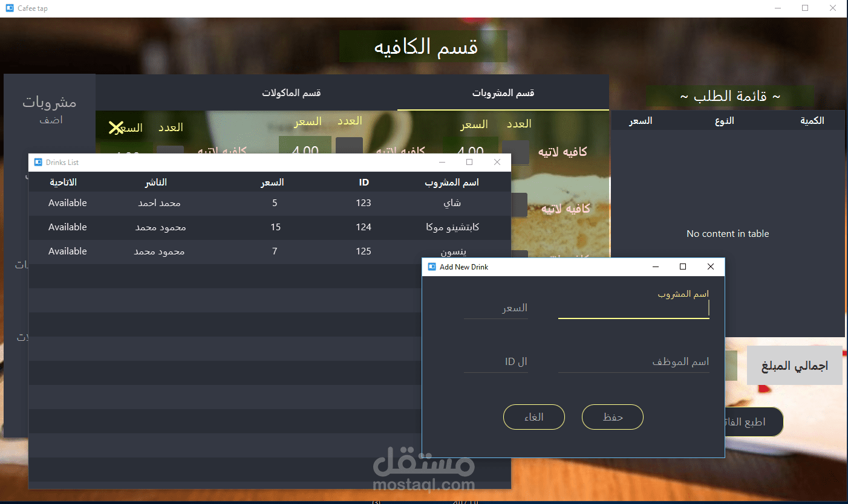This screenshot has height=504, width=848.
Task: Click the Add New Drink window icon
Action: [432, 267]
